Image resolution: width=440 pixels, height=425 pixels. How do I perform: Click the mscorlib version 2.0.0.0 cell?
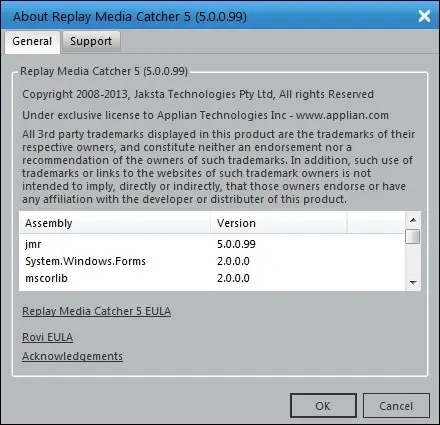pyautogui.click(x=233, y=278)
